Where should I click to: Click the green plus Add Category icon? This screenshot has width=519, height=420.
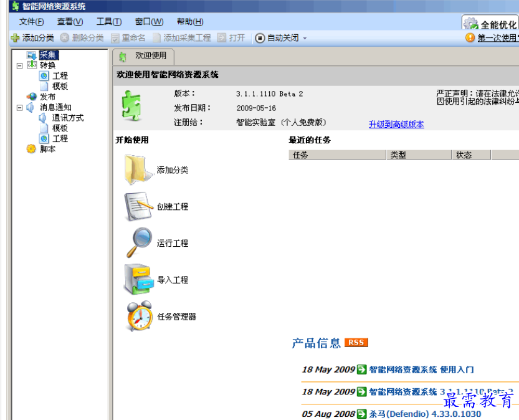[15, 38]
